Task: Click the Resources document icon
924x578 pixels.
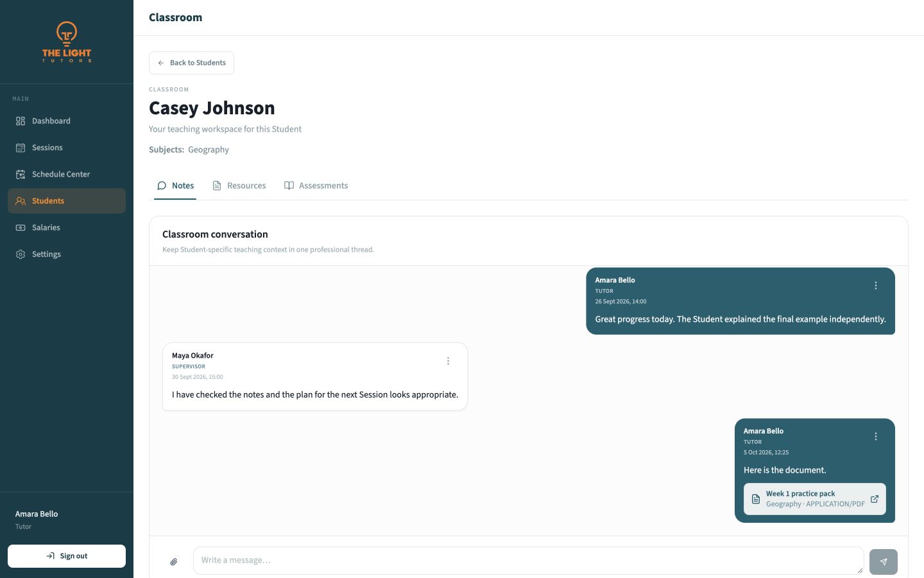Action: point(217,186)
